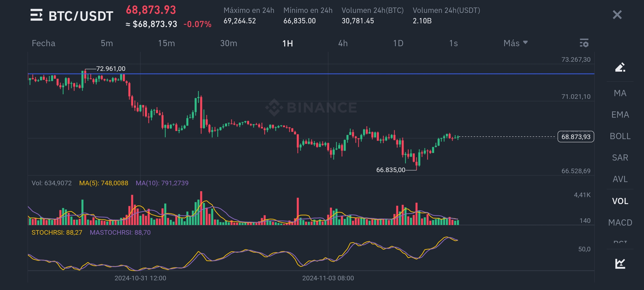This screenshot has height=290, width=644.
Task: Select the 4h timeframe
Action: 343,43
